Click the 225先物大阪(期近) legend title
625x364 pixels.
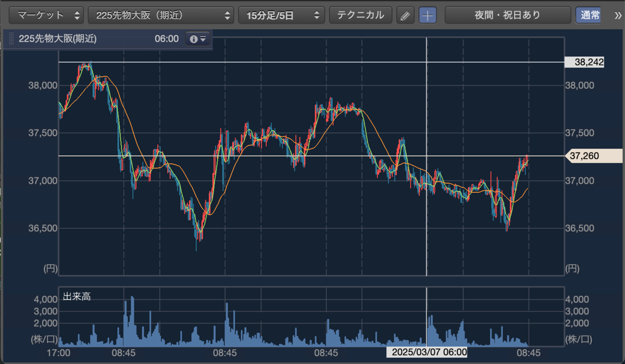(x=57, y=39)
